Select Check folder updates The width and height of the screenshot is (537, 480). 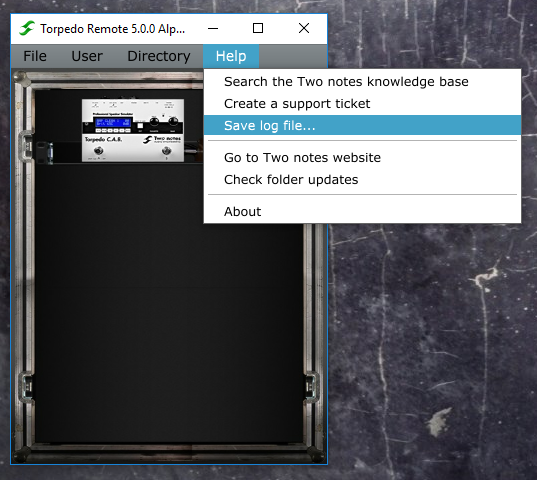point(362,180)
